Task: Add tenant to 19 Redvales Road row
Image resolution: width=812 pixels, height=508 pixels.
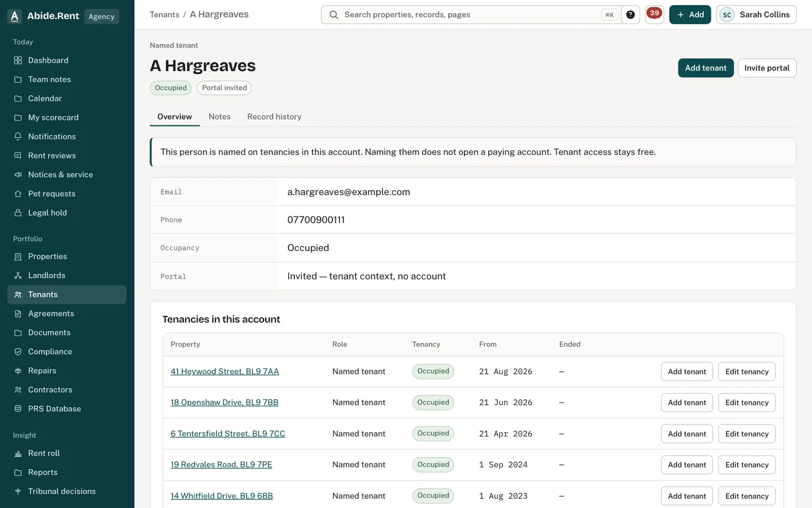Action: 687,465
